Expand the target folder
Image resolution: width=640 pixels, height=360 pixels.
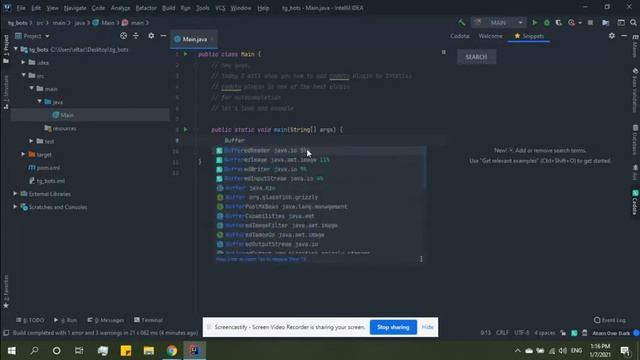pos(23,154)
